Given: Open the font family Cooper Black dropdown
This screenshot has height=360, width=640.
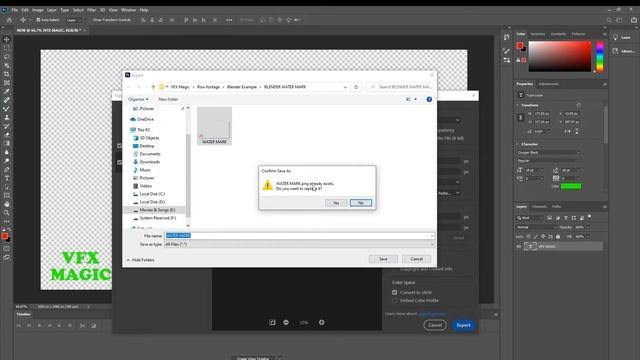Looking at the screenshot, I should 548,152.
